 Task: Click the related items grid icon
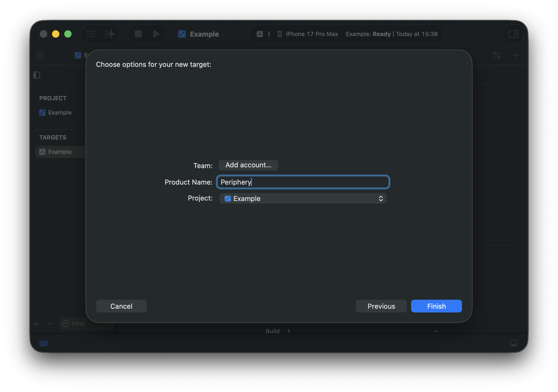coord(40,55)
